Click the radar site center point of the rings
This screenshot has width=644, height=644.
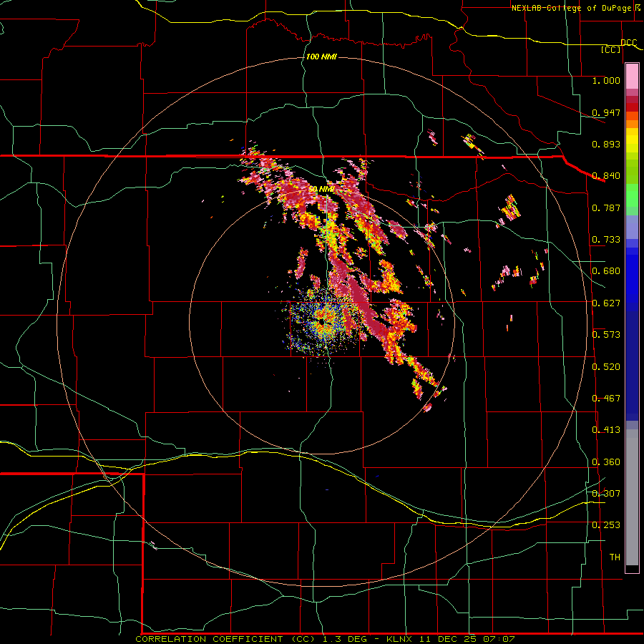pos(322,321)
